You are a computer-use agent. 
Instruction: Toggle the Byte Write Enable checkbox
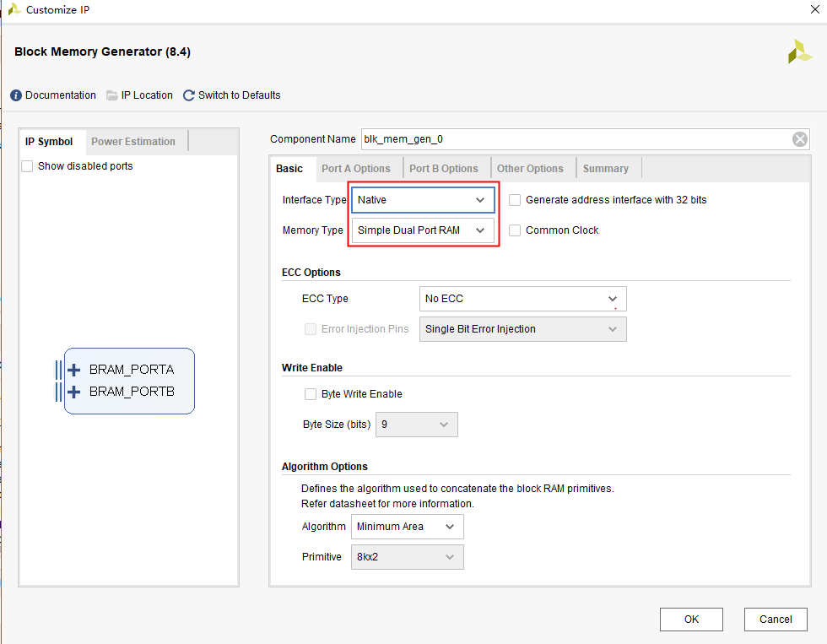pos(311,394)
